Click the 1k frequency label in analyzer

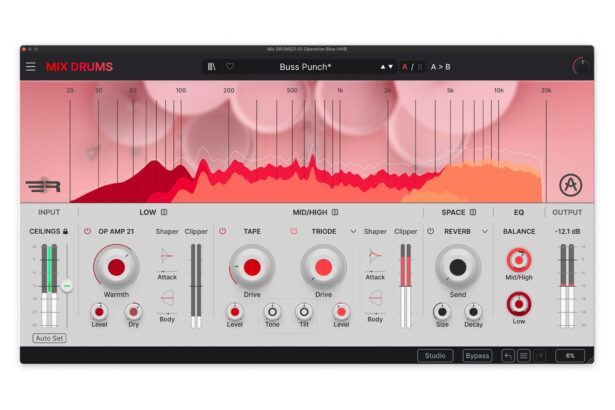tap(340, 91)
